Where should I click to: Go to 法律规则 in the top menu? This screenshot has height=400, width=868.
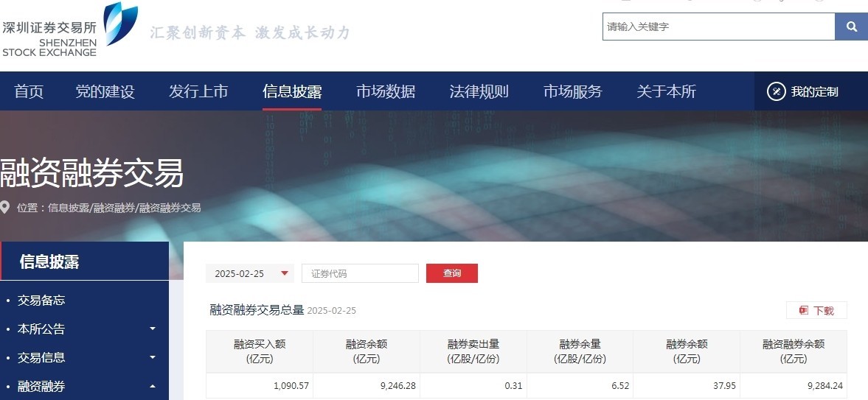pos(479,91)
